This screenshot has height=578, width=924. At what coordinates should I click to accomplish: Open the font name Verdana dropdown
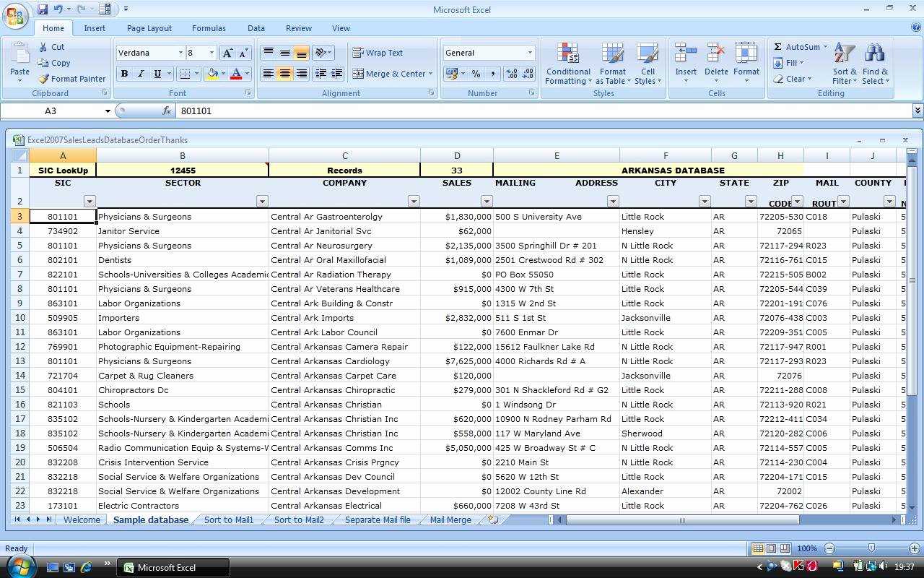point(180,53)
